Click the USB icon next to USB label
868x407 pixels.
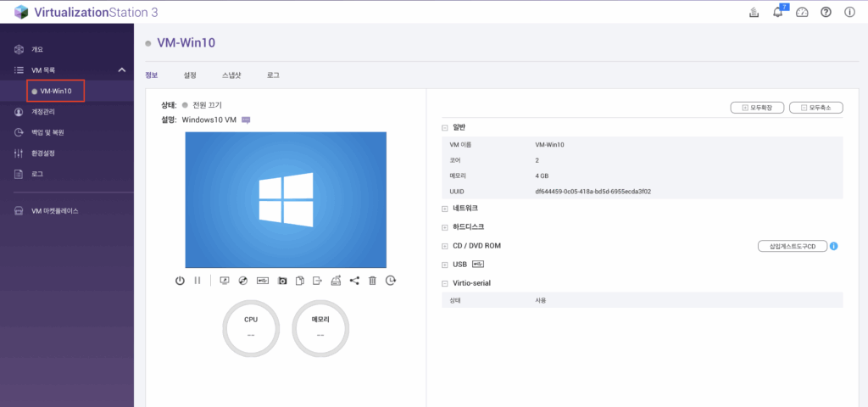click(478, 265)
